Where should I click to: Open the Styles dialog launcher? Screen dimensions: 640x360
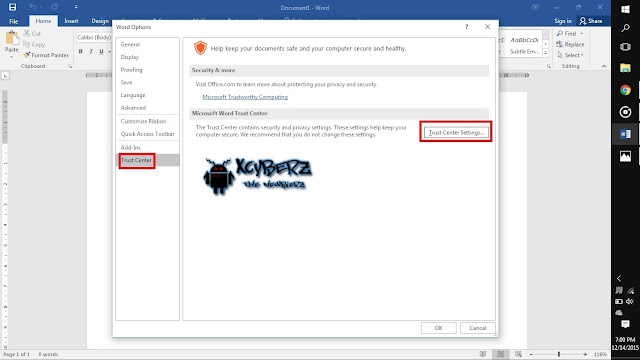click(x=549, y=66)
